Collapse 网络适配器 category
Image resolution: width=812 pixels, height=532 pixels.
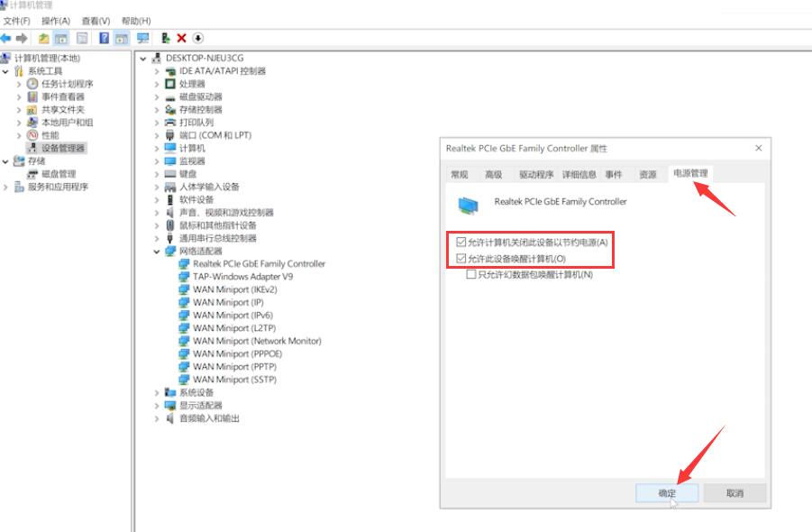click(157, 252)
